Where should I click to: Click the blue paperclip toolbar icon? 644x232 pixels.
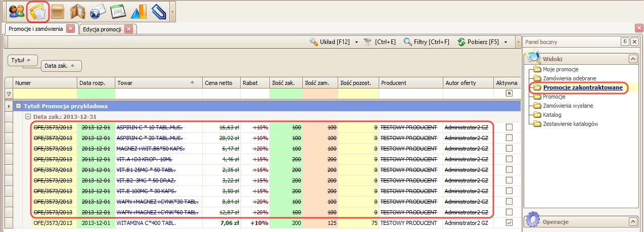pos(158,11)
